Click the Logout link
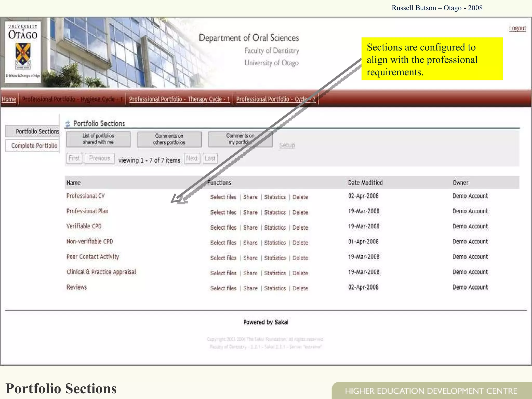Image resolution: width=532 pixels, height=399 pixels. (517, 28)
